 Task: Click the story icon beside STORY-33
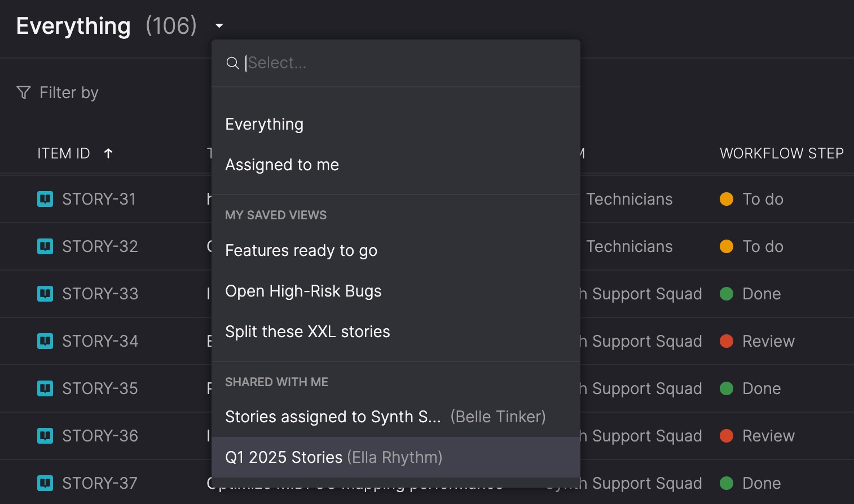45,294
